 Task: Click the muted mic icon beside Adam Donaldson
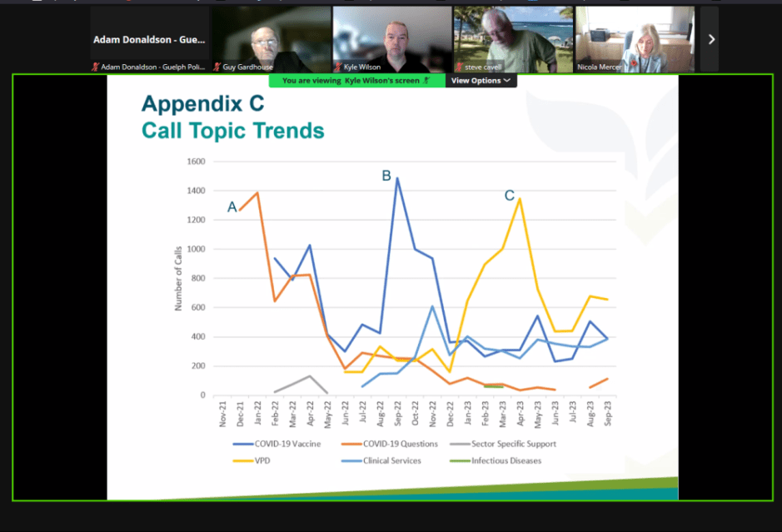pyautogui.click(x=95, y=67)
